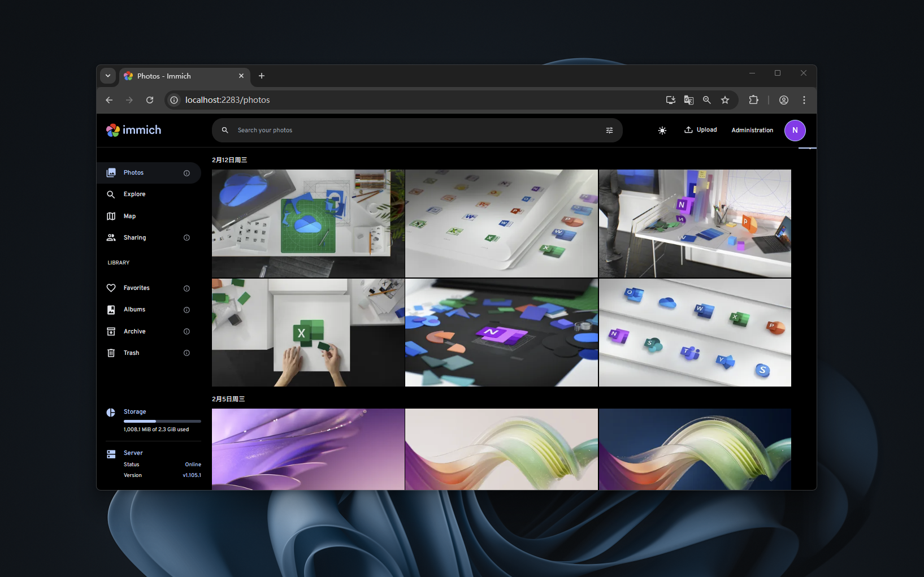Screen dimensions: 924x577
Task: View site information icon in address bar
Action: click(175, 100)
